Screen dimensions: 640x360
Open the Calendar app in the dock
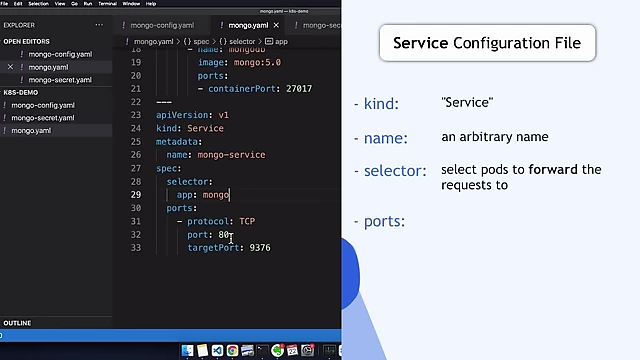292,350
